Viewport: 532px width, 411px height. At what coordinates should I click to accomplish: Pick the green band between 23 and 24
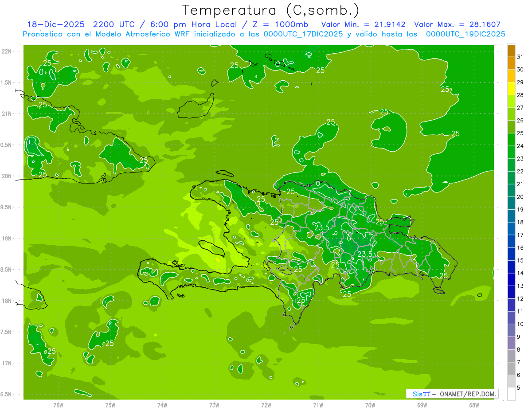(511, 153)
